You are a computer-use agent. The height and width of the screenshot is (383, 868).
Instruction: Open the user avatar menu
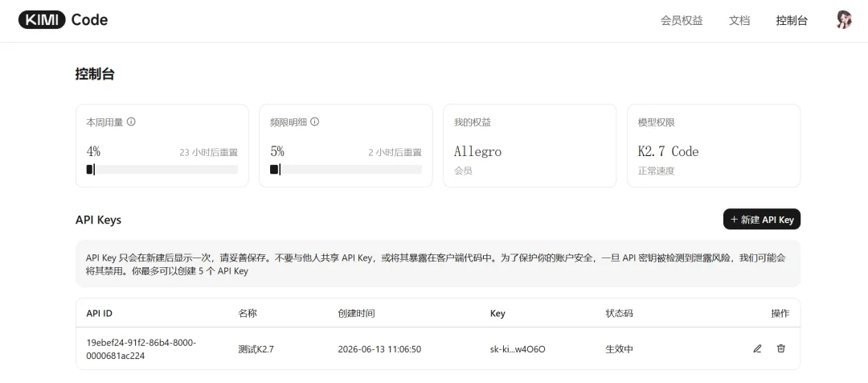pos(843,20)
